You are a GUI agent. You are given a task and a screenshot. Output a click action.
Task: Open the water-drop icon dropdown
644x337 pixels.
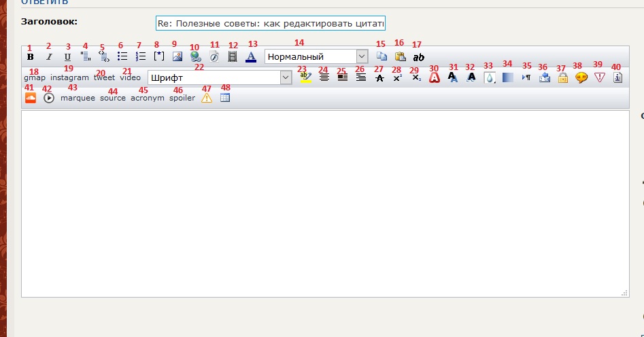tap(490, 78)
